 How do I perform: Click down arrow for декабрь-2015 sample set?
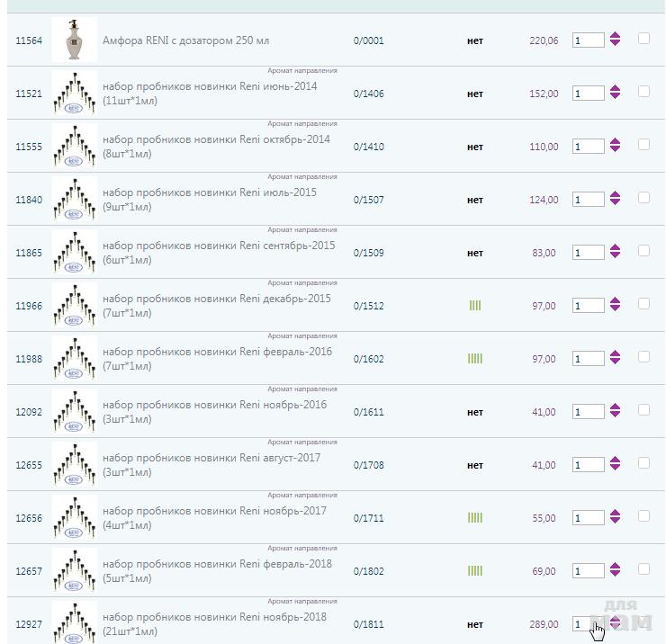pyautogui.click(x=615, y=309)
